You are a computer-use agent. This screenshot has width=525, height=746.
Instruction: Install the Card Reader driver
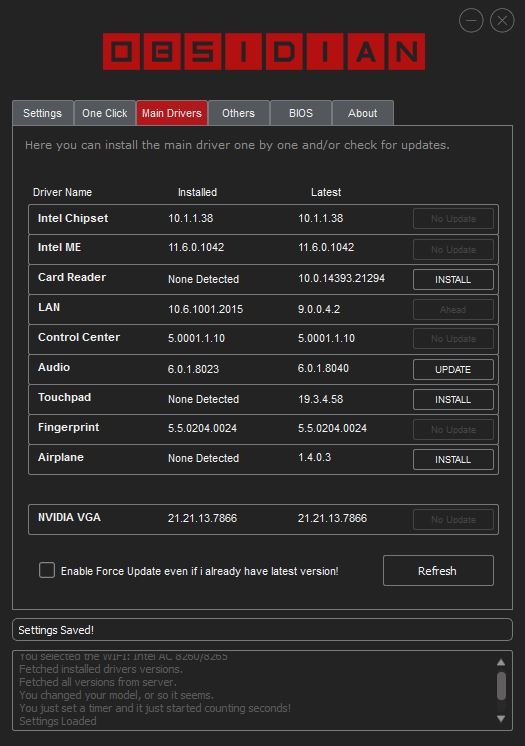tap(453, 279)
